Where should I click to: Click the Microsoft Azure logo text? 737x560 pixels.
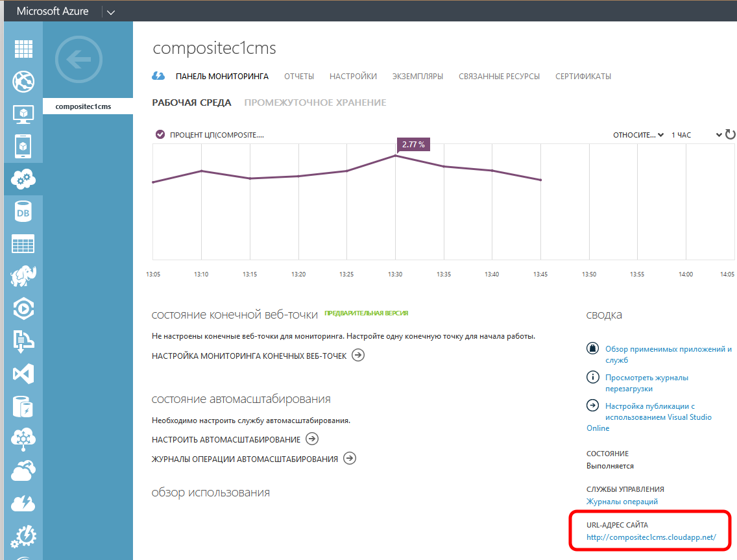coord(53,11)
